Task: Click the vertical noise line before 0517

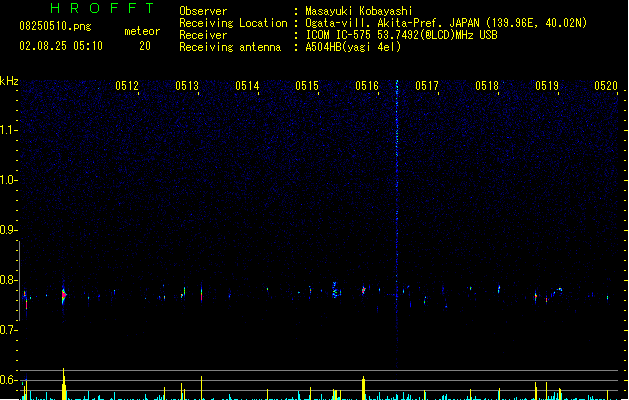Action: pos(397,225)
